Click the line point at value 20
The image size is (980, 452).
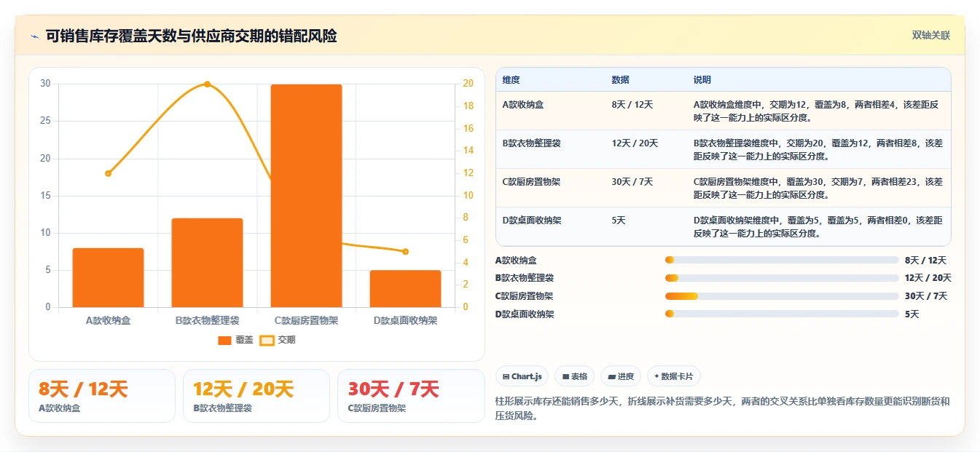(207, 84)
